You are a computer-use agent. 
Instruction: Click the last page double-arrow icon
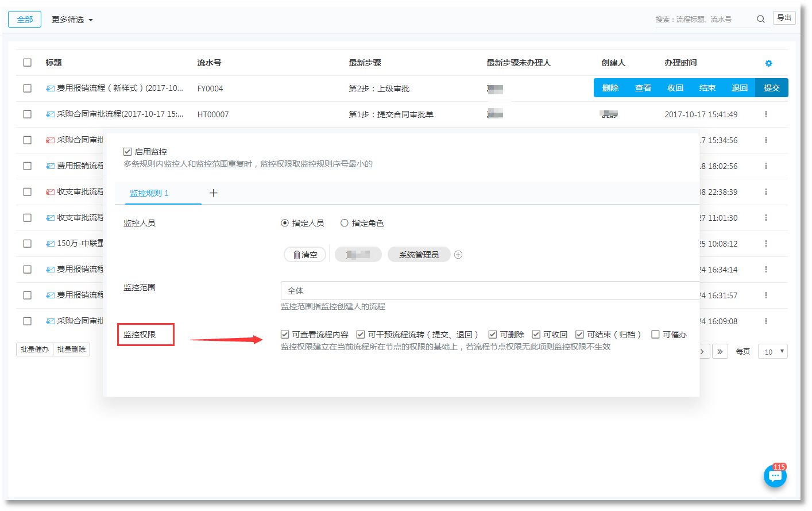[720, 351]
